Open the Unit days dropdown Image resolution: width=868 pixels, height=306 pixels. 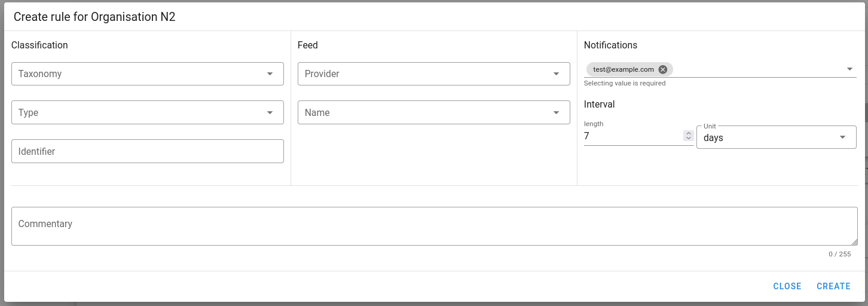pos(777,137)
